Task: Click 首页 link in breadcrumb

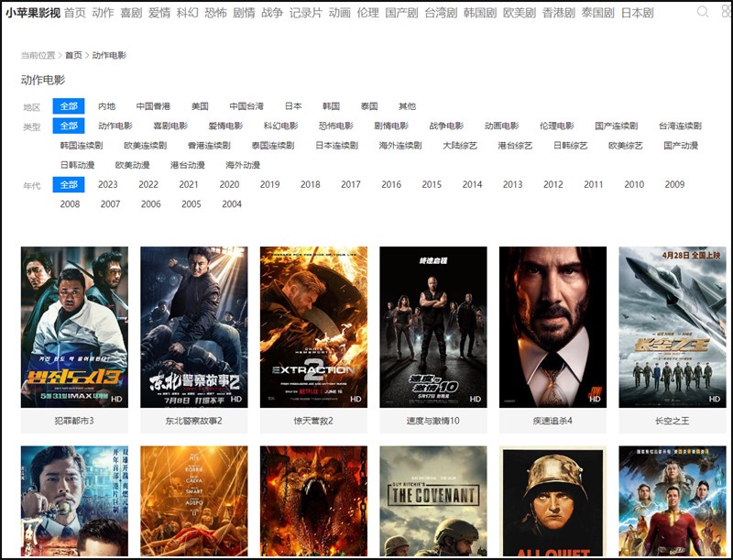Action: pos(73,56)
